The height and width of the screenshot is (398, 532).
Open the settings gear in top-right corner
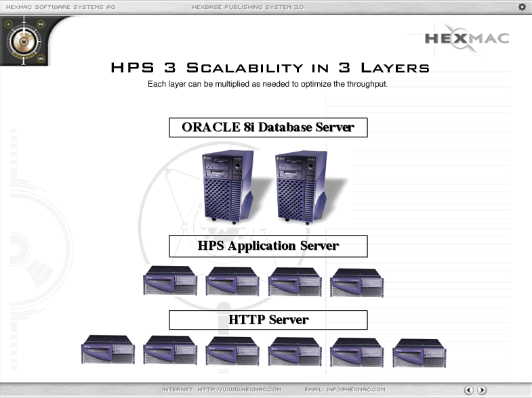click(x=522, y=7)
